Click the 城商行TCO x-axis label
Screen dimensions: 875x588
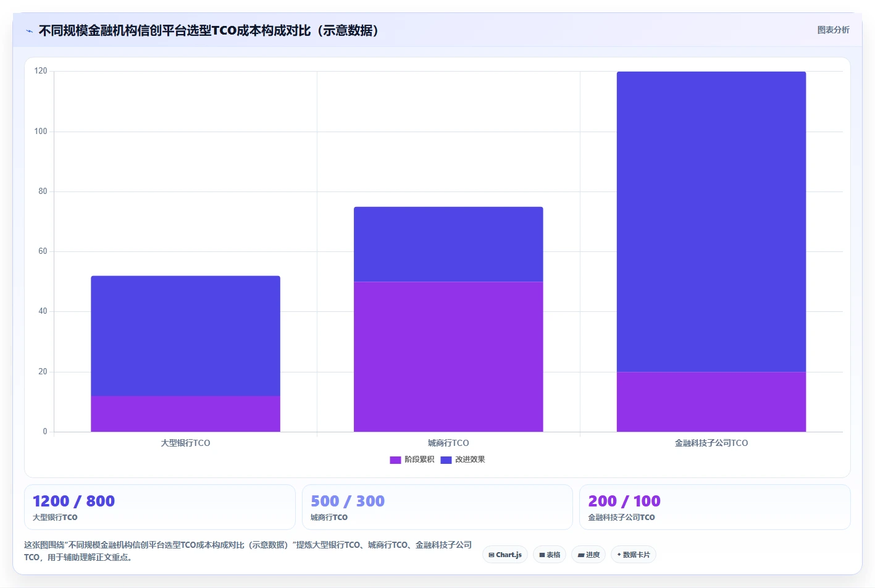448,443
